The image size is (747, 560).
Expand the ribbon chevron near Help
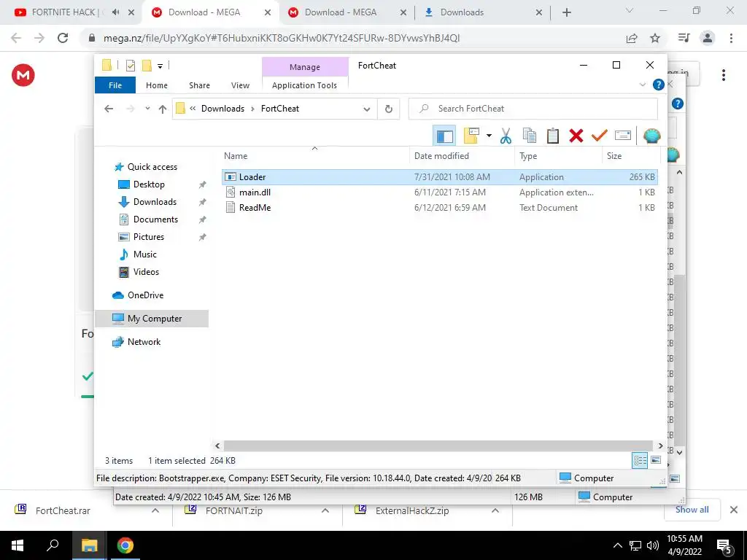(x=643, y=85)
